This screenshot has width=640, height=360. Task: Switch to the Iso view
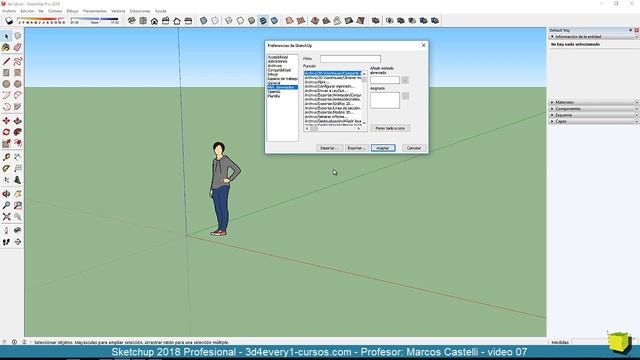131,20
